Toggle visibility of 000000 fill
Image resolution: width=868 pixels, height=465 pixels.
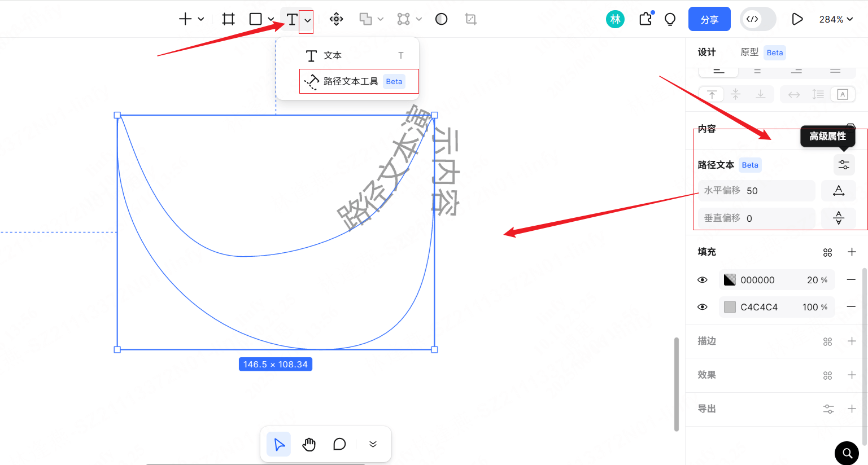pos(703,280)
